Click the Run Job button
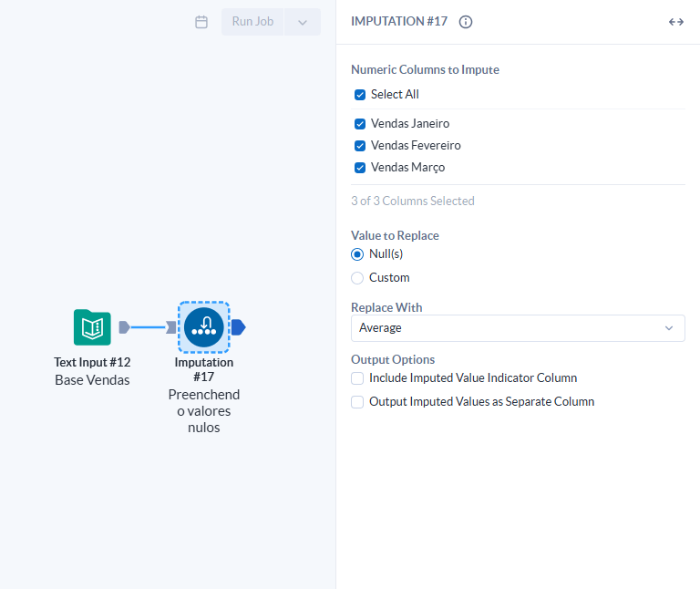 [x=252, y=22]
